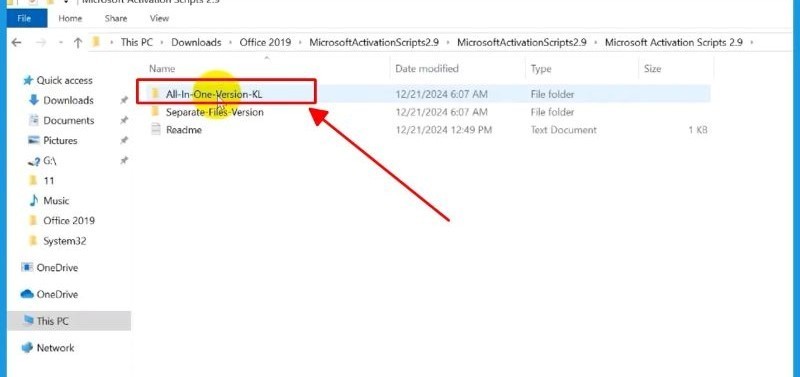Image resolution: width=800 pixels, height=377 pixels.
Task: Go forward with the right arrow
Action: click(41, 42)
